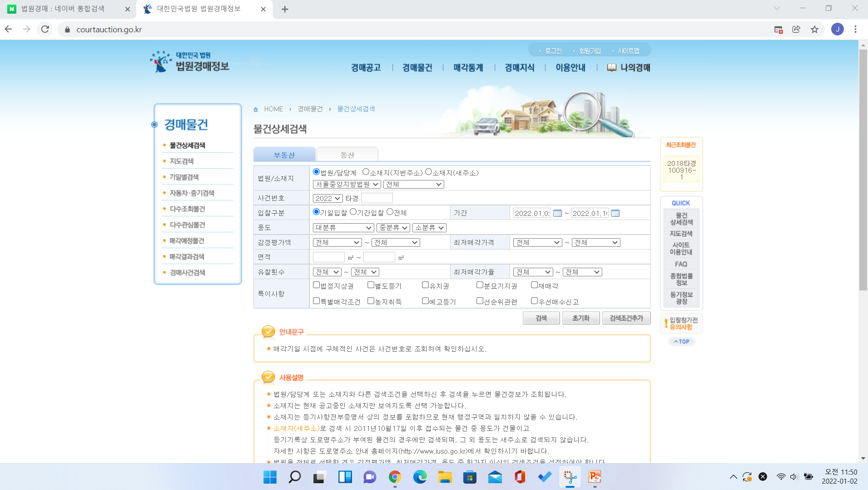The image size is (868, 490).
Task: Open the 대분류 usage dropdown
Action: tap(343, 227)
